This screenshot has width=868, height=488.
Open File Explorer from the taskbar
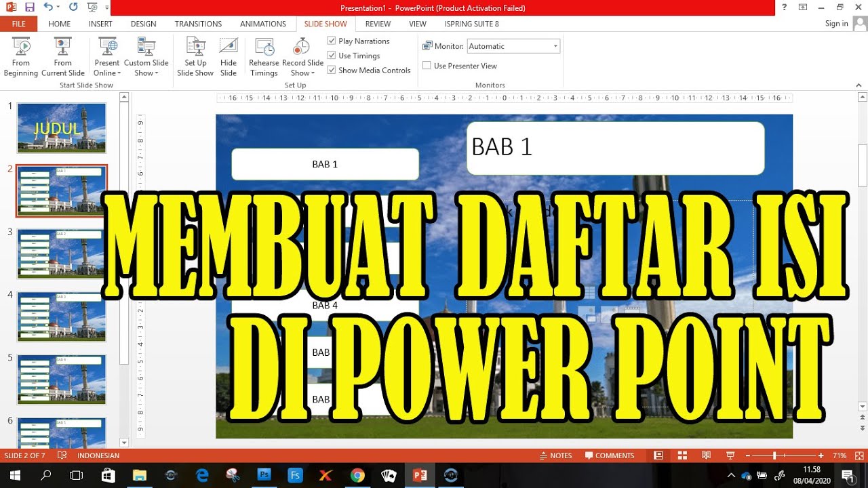click(140, 475)
